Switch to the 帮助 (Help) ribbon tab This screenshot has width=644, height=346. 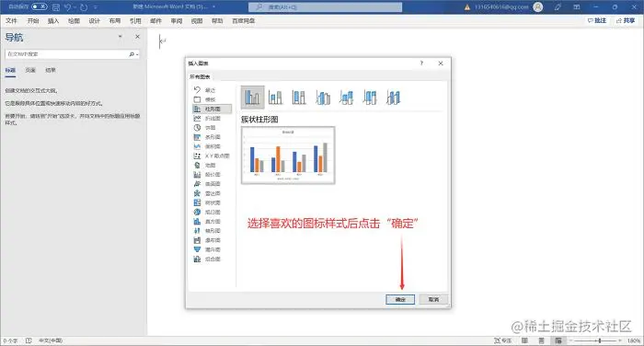click(217, 20)
